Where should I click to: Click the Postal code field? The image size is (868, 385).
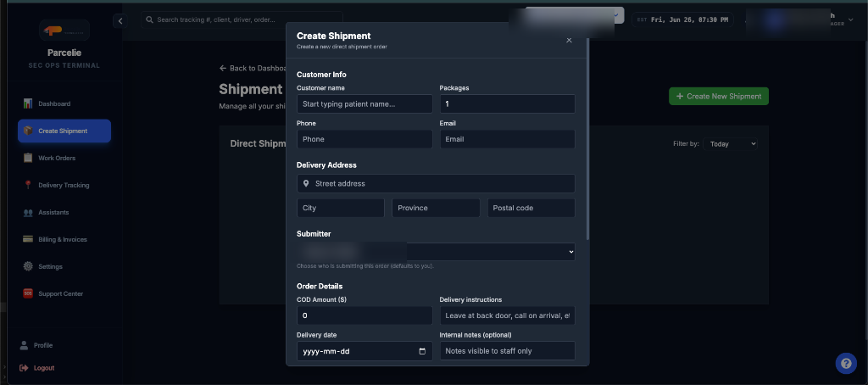531,208
